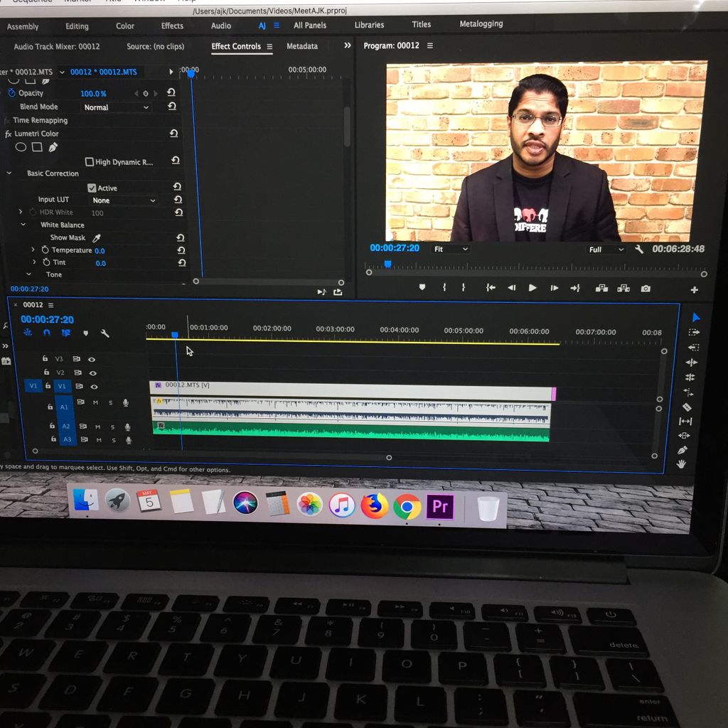Image resolution: width=728 pixels, height=728 pixels.
Task: Expand the Temperature parameter chevron
Action: pos(33,250)
